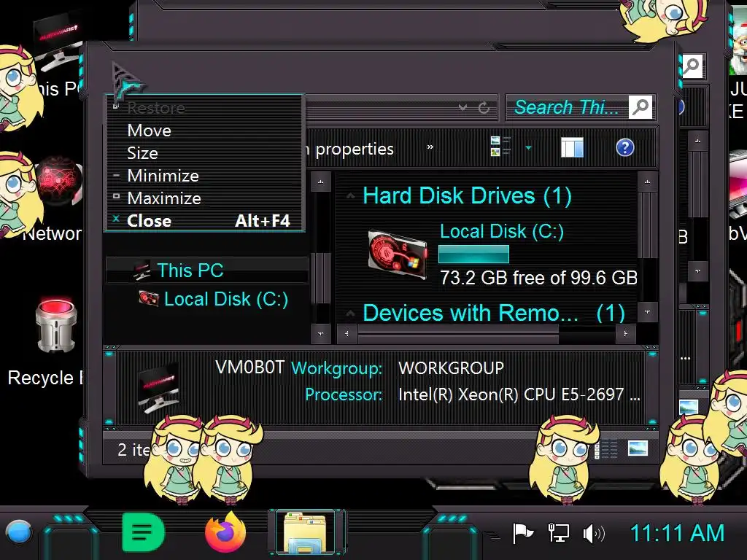Viewport: 747px width, 560px height.
Task: Launch Firefox from the taskbar
Action: (x=225, y=532)
